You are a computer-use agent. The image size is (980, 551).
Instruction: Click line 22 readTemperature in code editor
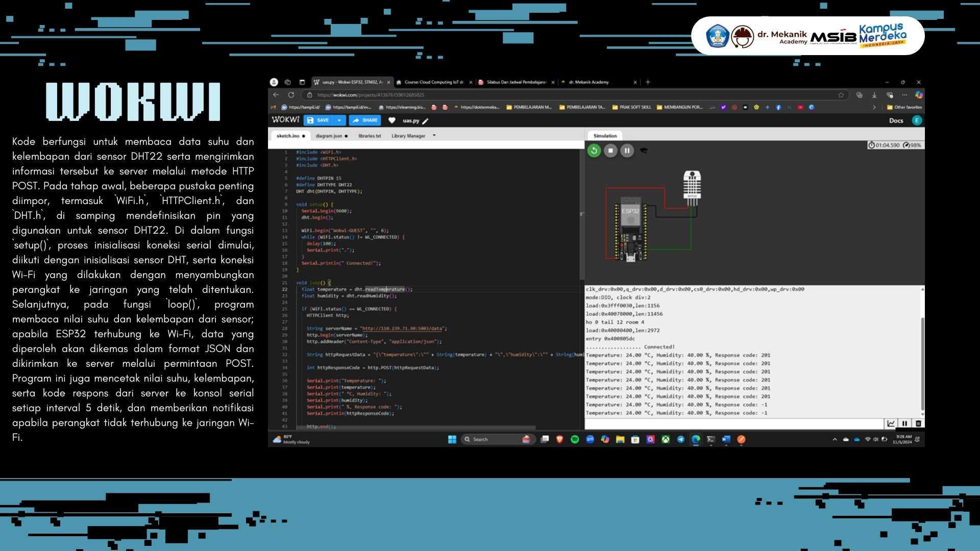(385, 289)
